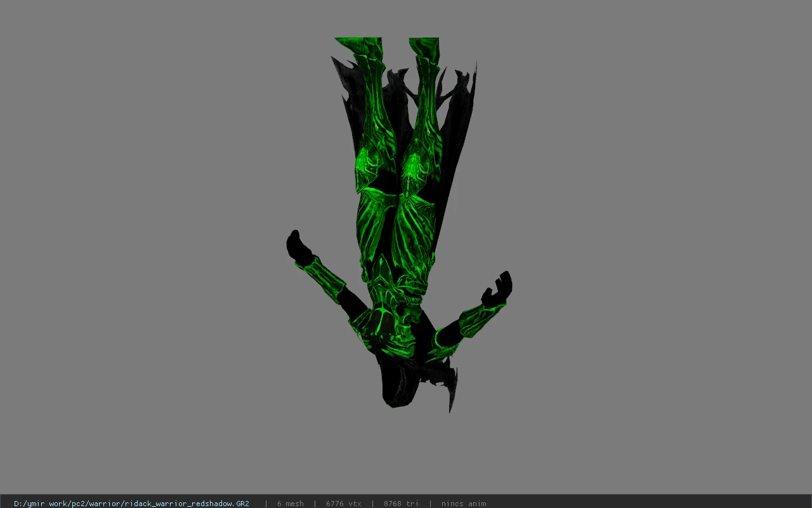This screenshot has width=812, height=508.
Task: Click the "6 mesh" status bar entry
Action: 290,504
